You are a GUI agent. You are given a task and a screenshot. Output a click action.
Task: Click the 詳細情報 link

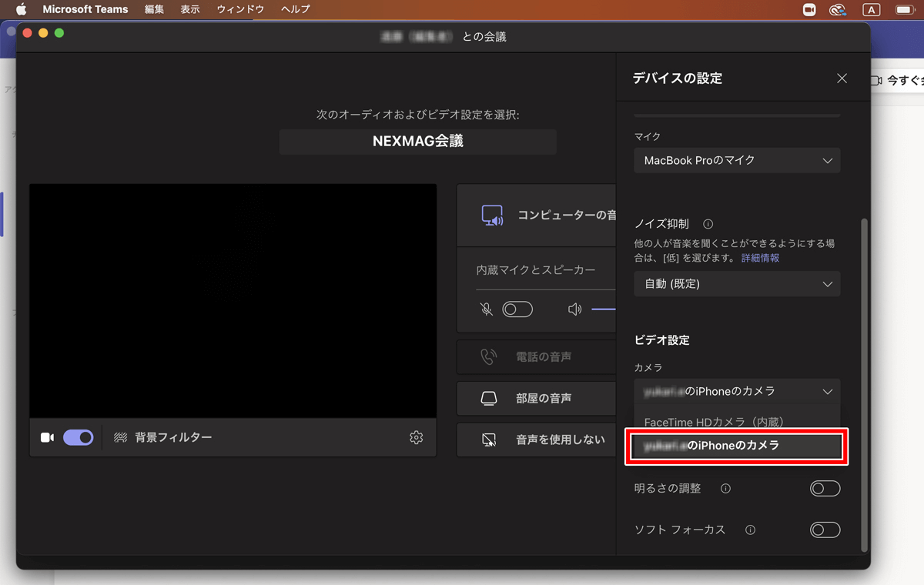(x=760, y=258)
